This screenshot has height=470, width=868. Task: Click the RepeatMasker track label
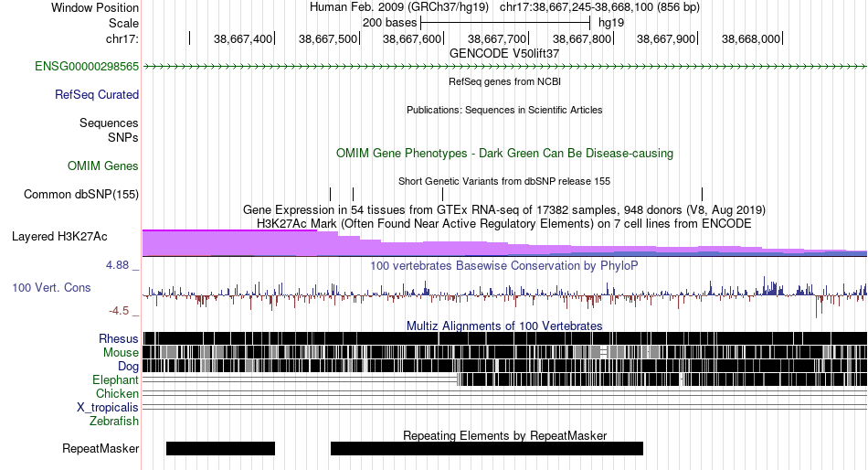click(101, 448)
